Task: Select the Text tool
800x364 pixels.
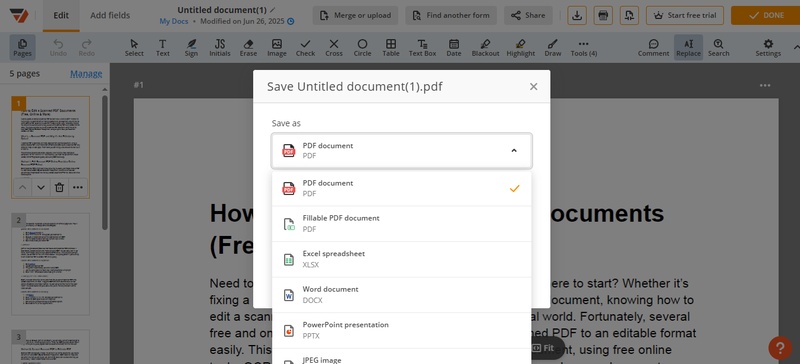Action: (163, 47)
